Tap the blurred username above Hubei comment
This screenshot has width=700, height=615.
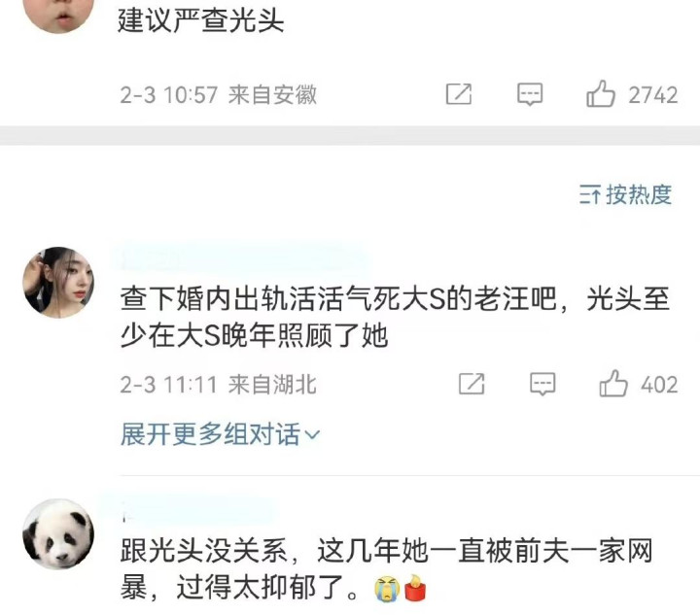tap(243, 258)
